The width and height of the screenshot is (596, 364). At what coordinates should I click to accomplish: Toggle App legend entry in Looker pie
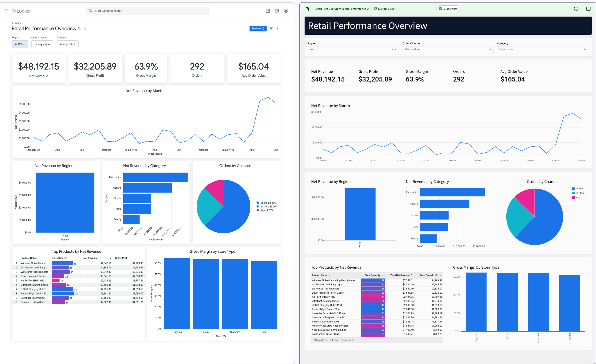tap(265, 210)
